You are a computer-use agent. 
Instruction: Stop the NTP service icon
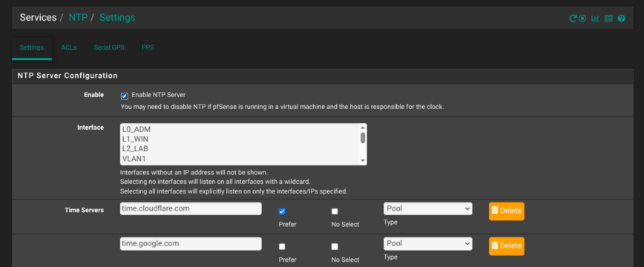click(x=582, y=18)
